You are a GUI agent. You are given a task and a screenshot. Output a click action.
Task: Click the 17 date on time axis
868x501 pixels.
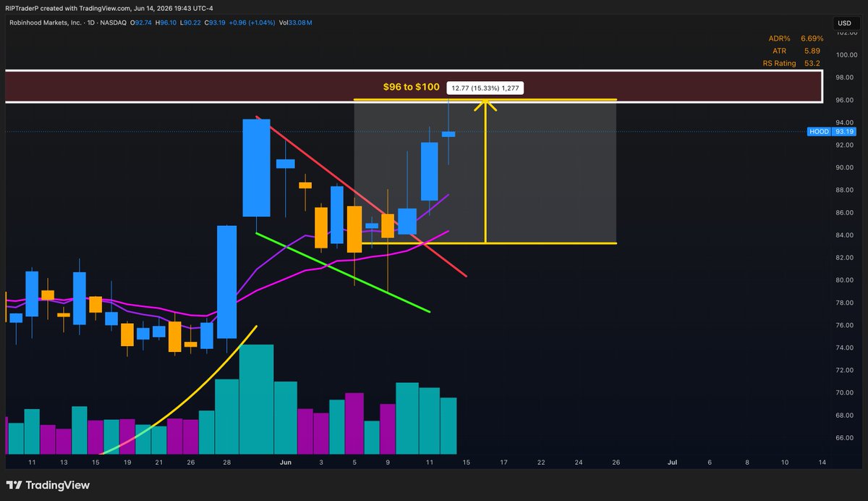click(x=503, y=462)
